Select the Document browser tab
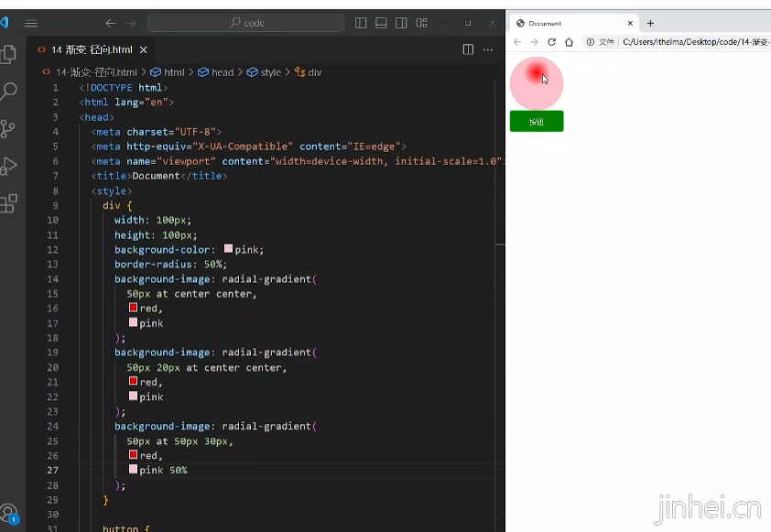The image size is (771, 532). point(574,23)
